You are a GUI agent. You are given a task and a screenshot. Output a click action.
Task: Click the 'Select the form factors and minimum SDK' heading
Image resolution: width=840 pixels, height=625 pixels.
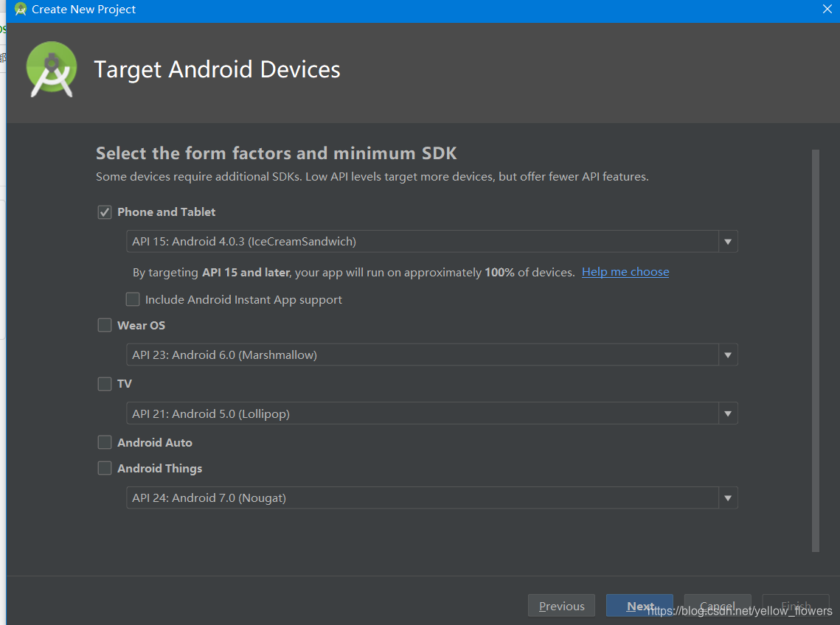[277, 153]
